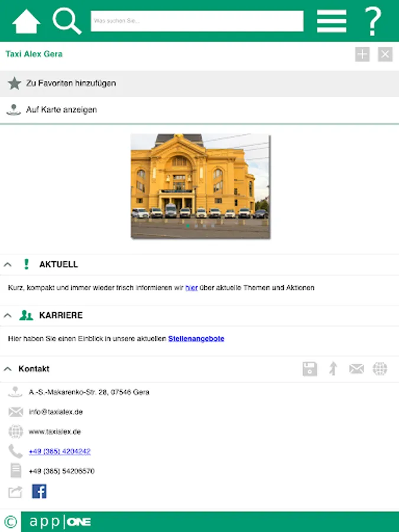The image size is (399, 532).
Task: Click the app|ONE footer logo
Action: click(60, 522)
